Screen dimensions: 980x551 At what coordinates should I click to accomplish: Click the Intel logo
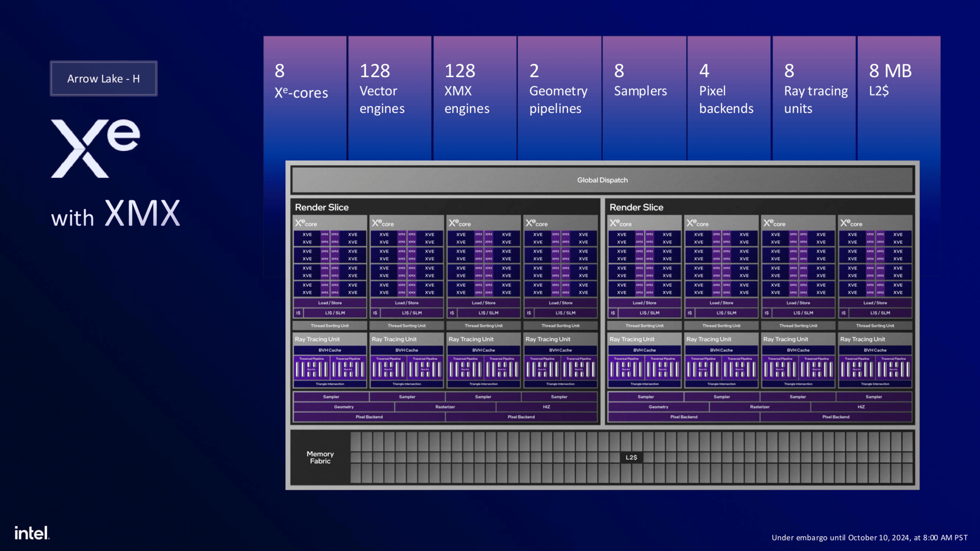point(32,533)
